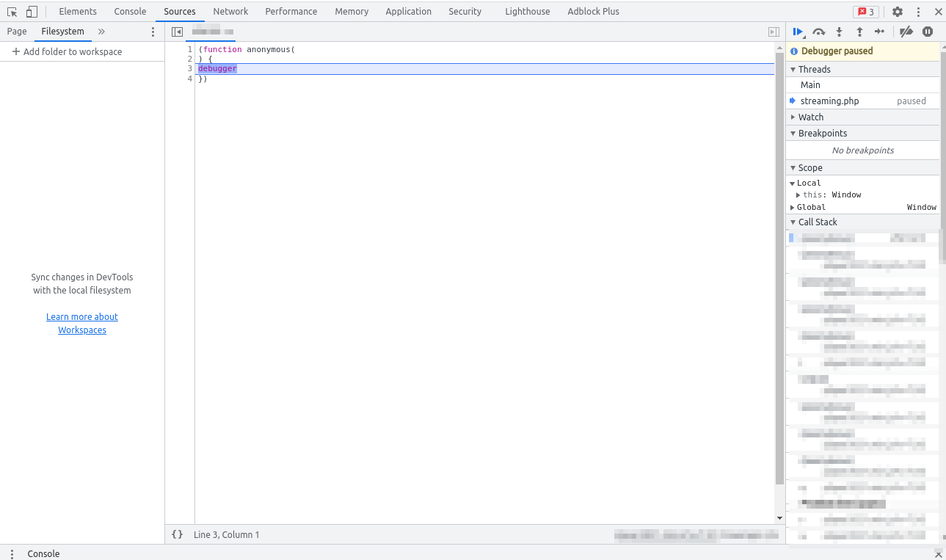Deactivate breakpoints icon
946x560 pixels.
coord(906,32)
